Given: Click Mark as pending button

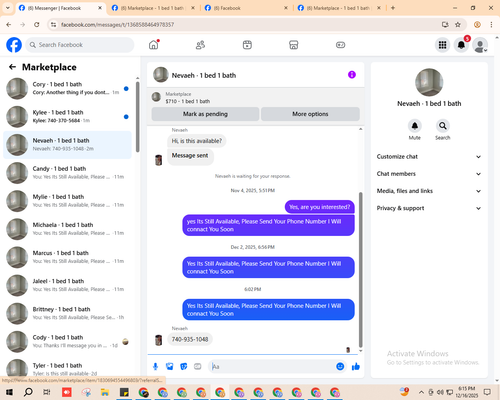Looking at the screenshot, I should (205, 114).
